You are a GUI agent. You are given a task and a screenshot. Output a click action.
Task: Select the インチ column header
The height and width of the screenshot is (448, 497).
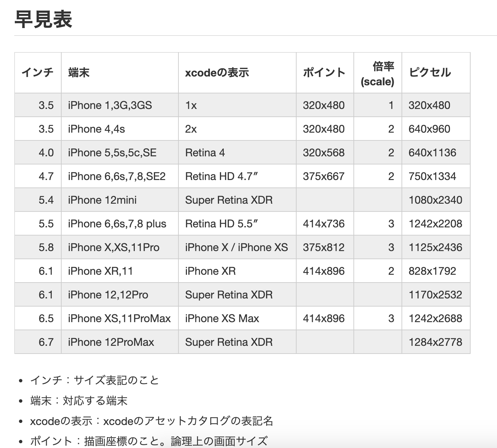(38, 73)
